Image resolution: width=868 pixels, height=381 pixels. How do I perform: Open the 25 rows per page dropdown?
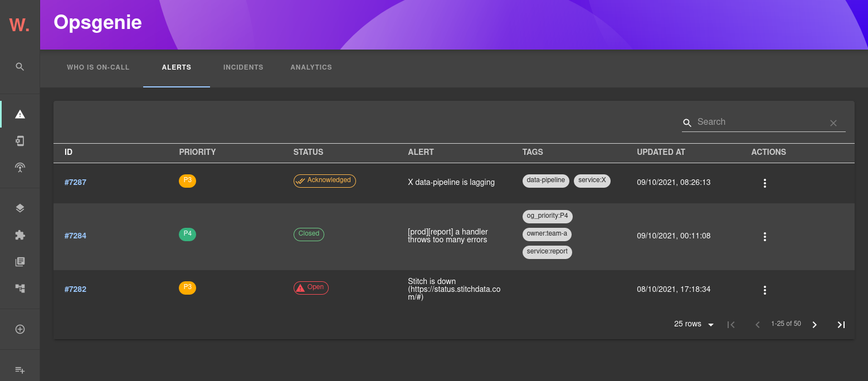[694, 324]
